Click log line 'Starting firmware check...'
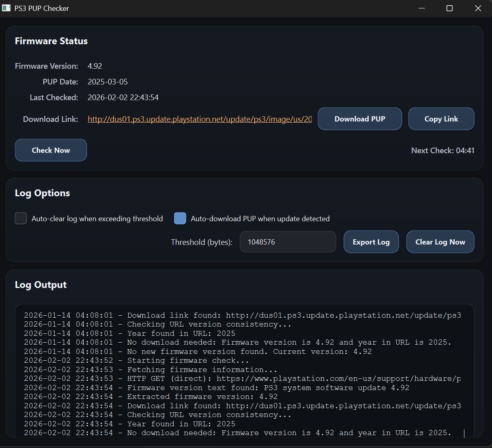Viewport: 492px width, 448px height. tap(136, 360)
